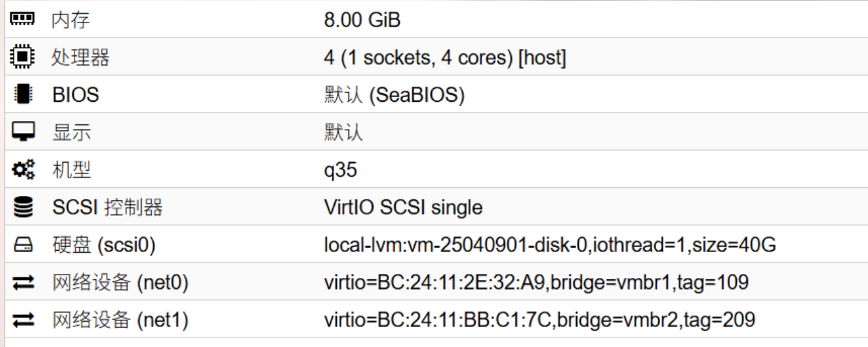Click the vmbr2 tag=209 network value
Image resolution: width=868 pixels, height=347 pixels.
pyautogui.click(x=539, y=320)
